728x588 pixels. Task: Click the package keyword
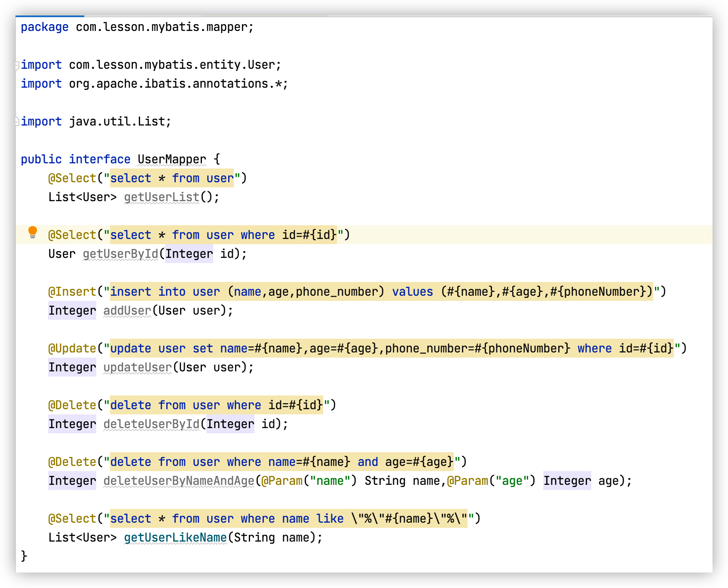coord(45,27)
